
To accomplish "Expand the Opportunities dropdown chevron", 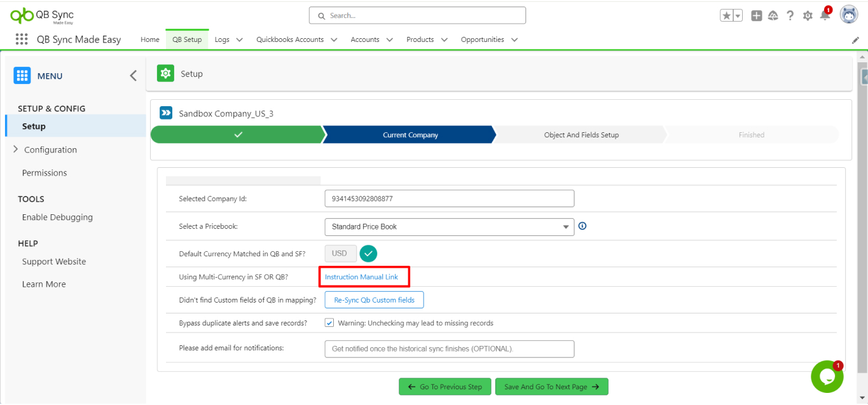I will coord(514,39).
